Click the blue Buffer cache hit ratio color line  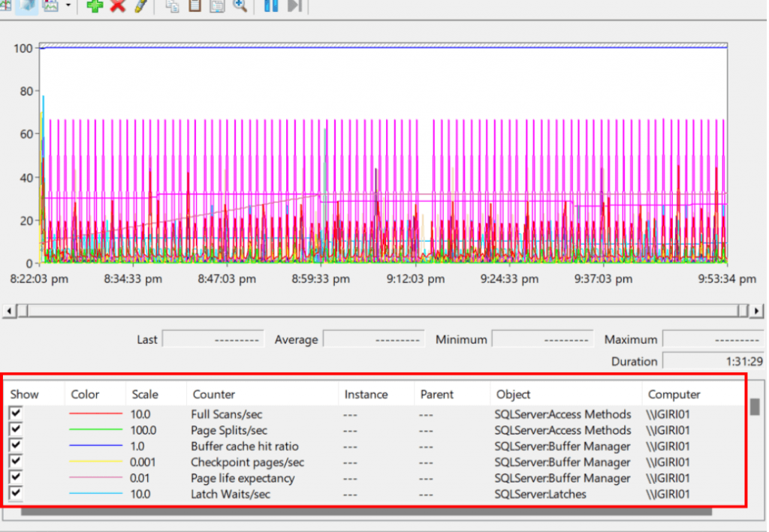[x=95, y=446]
